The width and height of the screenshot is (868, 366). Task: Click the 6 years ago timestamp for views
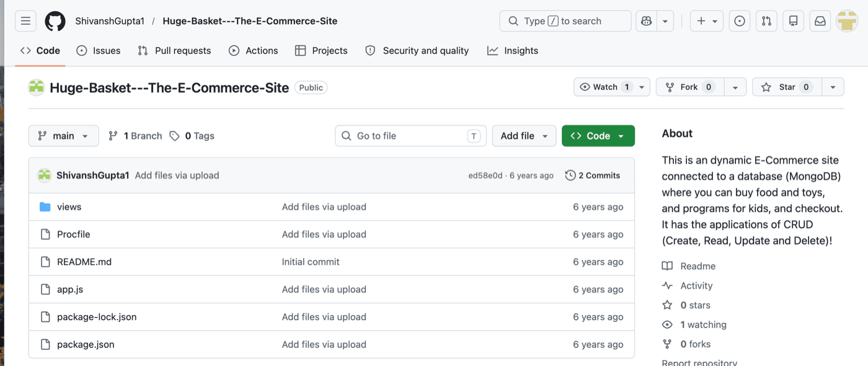598,207
